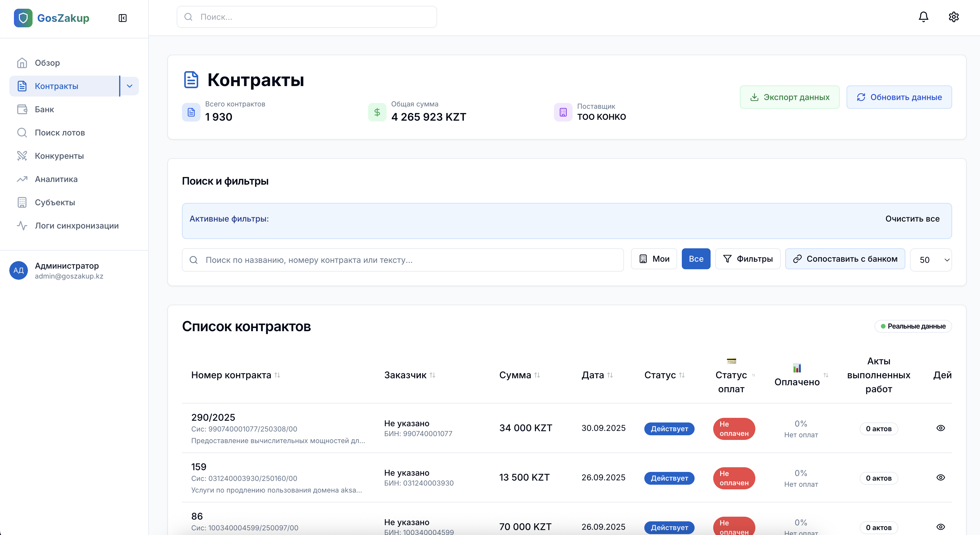View contract 159 via the eye icon
The height and width of the screenshot is (535, 980).
pyautogui.click(x=940, y=477)
